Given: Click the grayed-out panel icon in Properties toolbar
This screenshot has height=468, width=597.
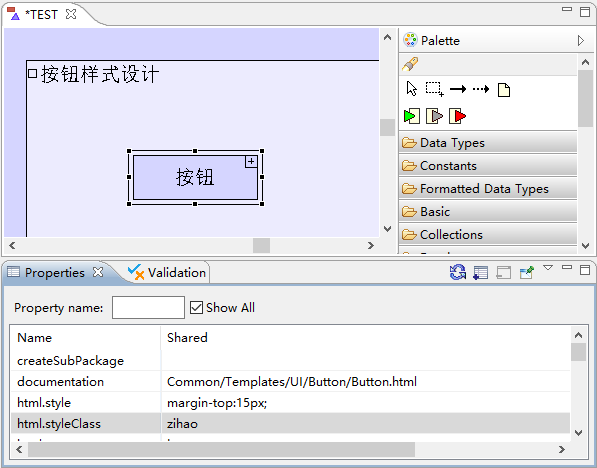Looking at the screenshot, I should click(503, 273).
